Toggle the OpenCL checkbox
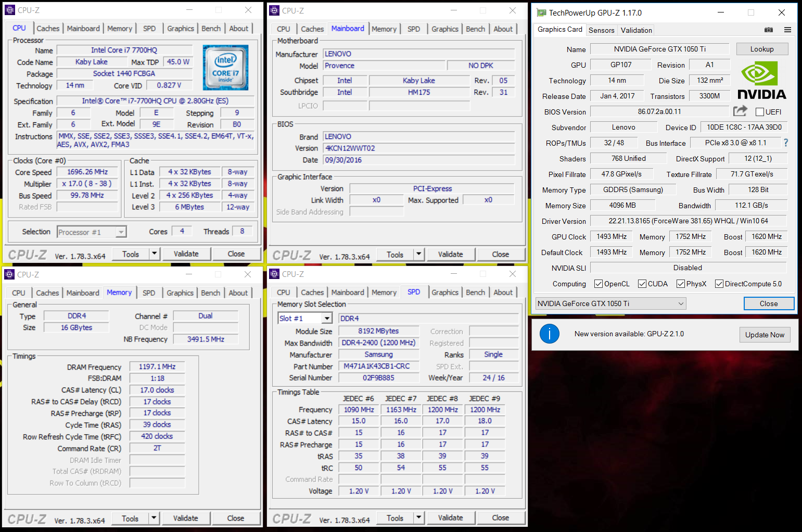The image size is (802, 532). click(599, 284)
